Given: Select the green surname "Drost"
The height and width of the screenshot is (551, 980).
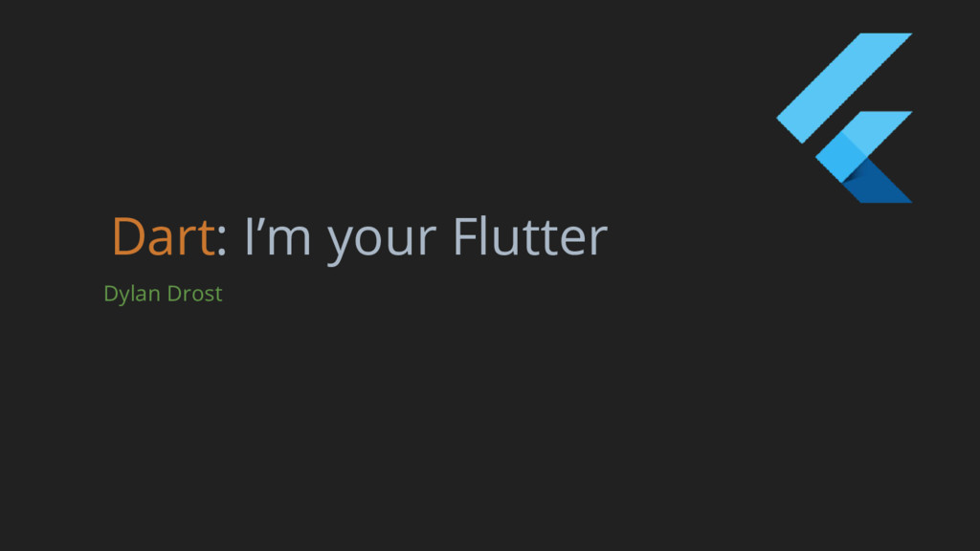Looking at the screenshot, I should pyautogui.click(x=194, y=294).
